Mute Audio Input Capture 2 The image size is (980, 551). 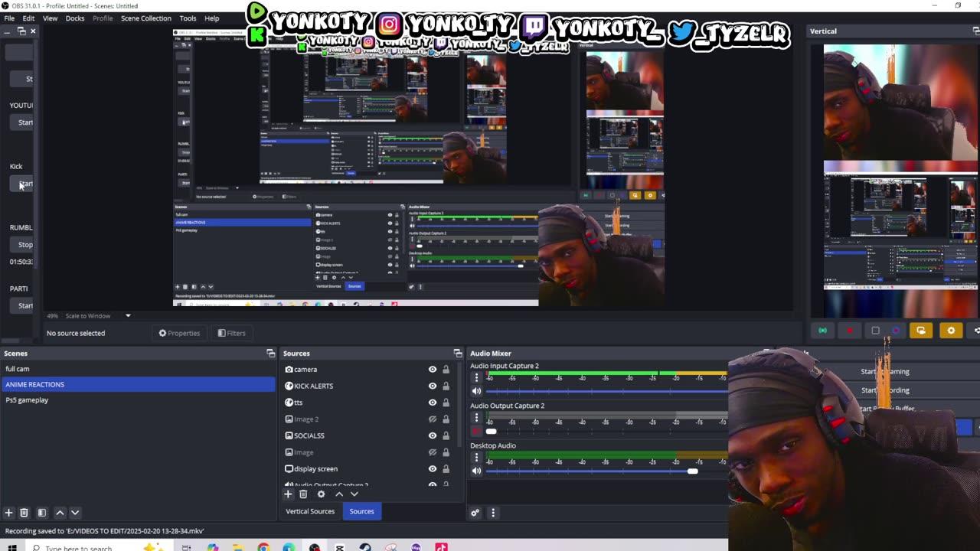pyautogui.click(x=476, y=391)
